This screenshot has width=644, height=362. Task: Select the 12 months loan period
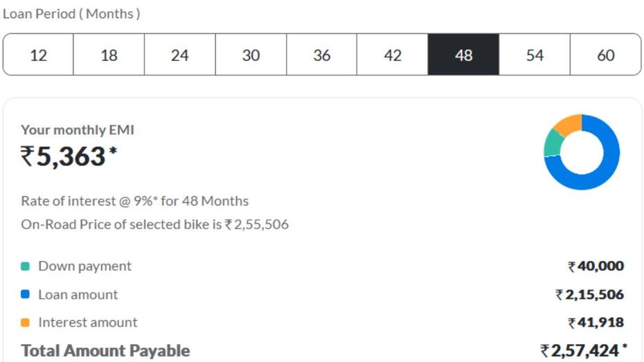(38, 55)
